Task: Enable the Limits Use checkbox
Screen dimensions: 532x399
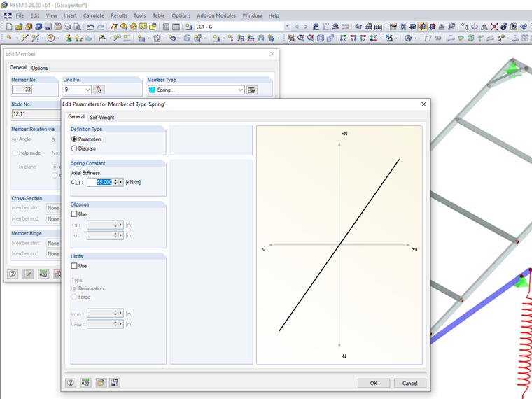Action: 74,266
